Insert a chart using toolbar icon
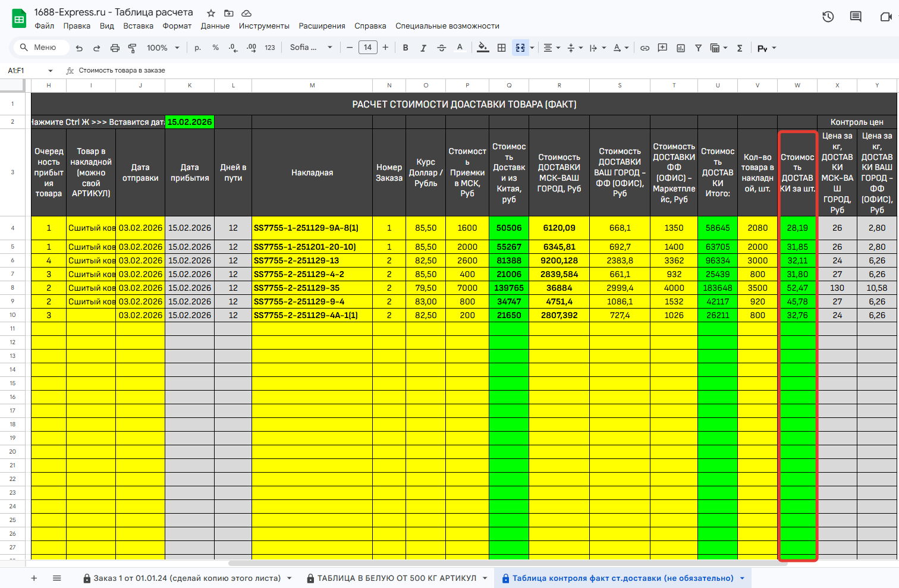Screen dimensions: 899x588 (x=681, y=48)
